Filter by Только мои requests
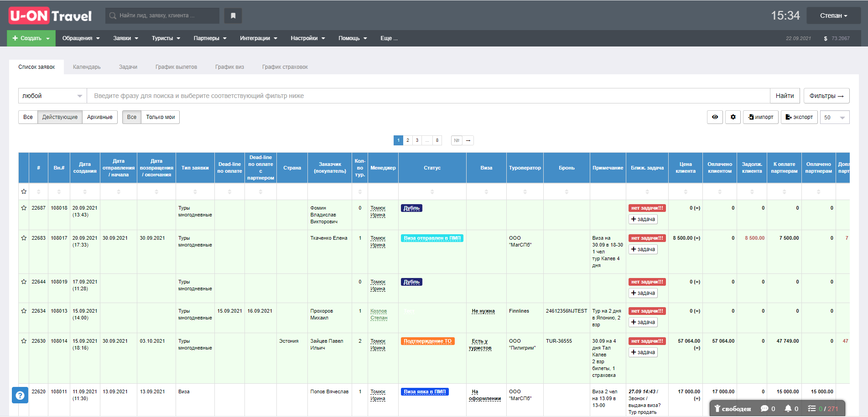Screen dimensions: 868x417 (161, 117)
